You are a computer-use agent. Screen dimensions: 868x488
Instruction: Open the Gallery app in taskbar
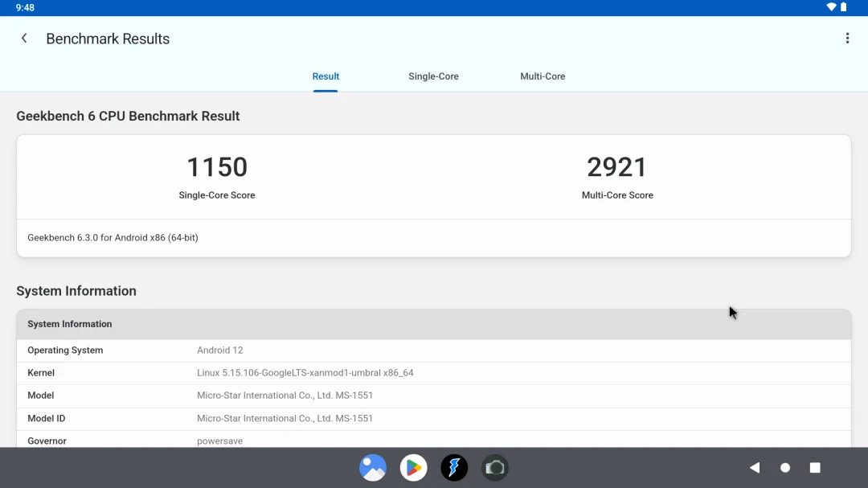[x=373, y=468]
